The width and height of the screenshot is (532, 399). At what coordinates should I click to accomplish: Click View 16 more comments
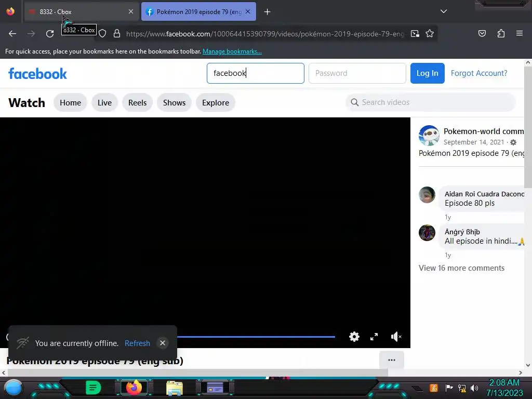pos(461,268)
